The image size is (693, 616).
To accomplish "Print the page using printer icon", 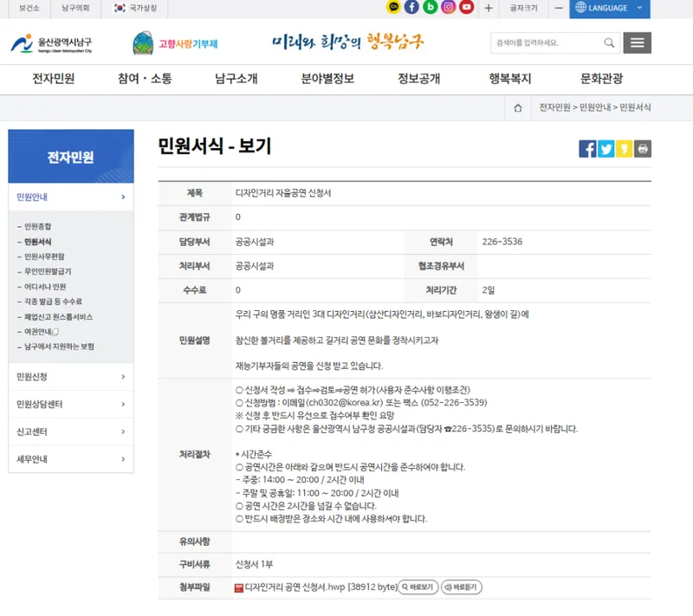I will [643, 149].
